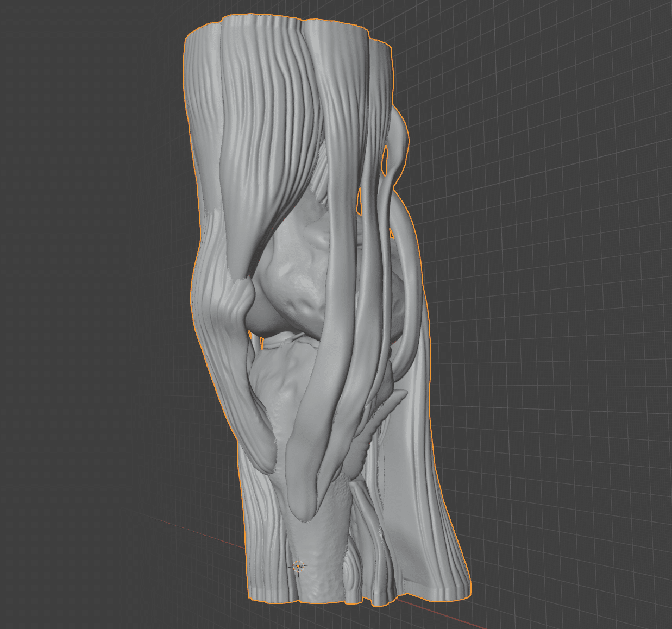Click the small orange-outlined gap left of joint

[x=261, y=343]
